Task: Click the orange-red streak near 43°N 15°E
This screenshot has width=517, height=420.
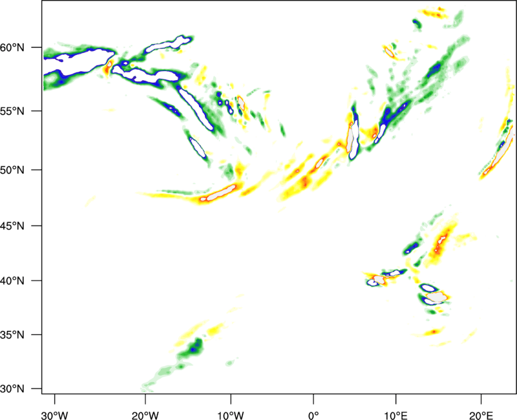Action: pos(441,242)
